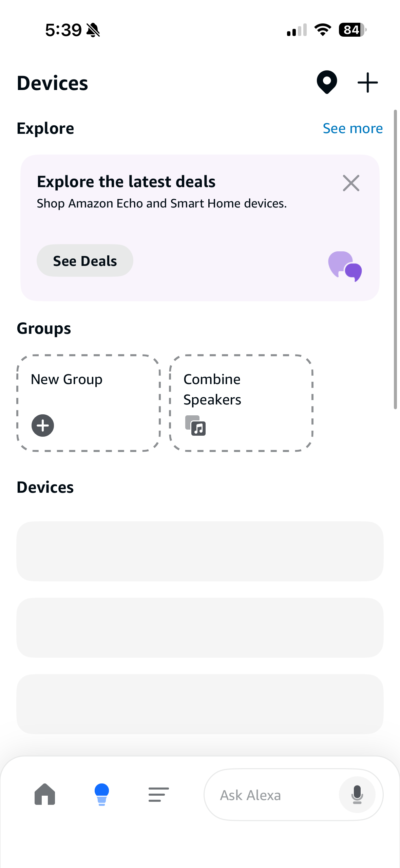Type in the Ask Alexa field

pyautogui.click(x=271, y=795)
